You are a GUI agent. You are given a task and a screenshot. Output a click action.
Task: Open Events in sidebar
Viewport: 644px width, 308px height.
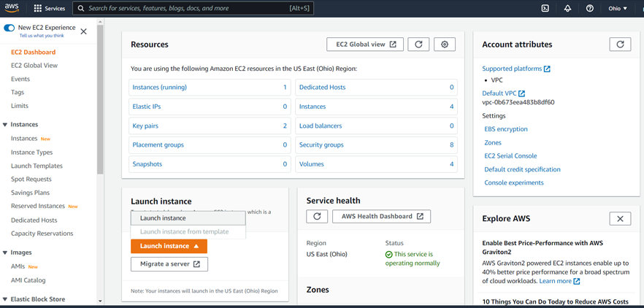20,79
